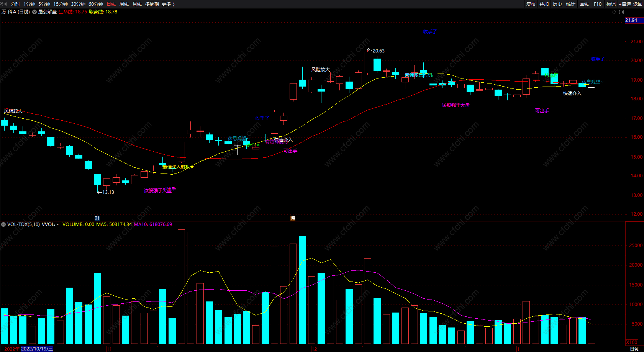Expand the 更多 periods menu
644x352 pixels.
168,4
